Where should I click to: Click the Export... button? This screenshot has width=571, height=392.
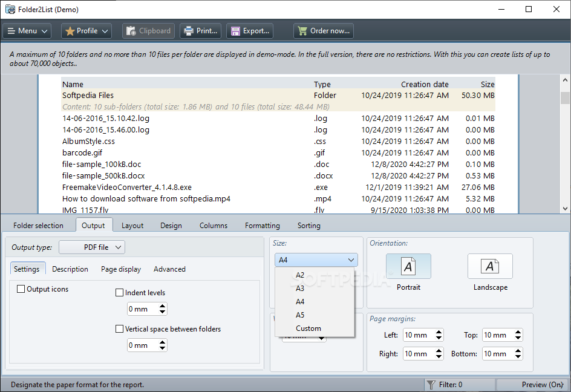coord(250,31)
